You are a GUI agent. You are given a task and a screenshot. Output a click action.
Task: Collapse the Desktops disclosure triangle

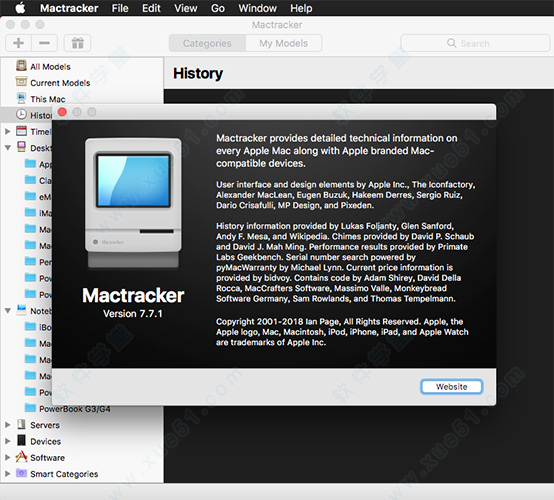tap(7, 148)
